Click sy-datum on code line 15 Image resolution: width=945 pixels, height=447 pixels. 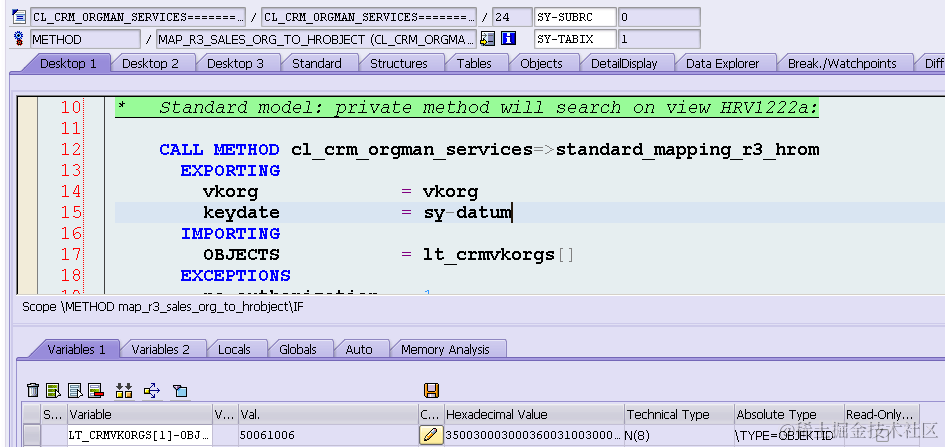tap(468, 213)
